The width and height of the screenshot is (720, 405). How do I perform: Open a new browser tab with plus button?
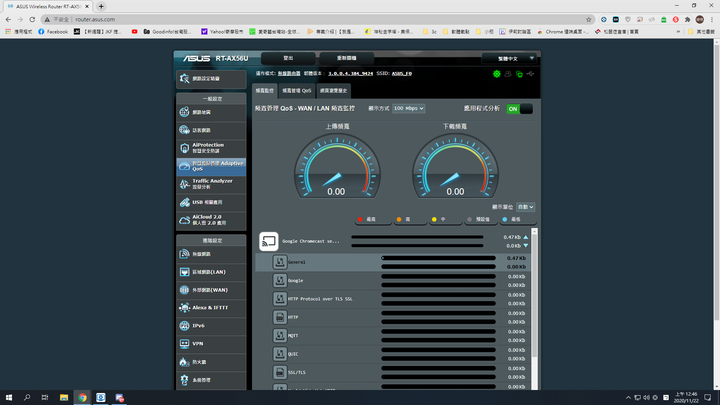101,6
